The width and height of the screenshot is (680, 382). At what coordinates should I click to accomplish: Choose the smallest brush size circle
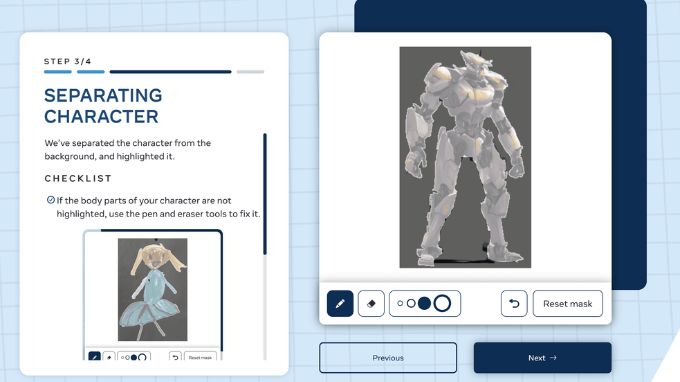pos(400,304)
